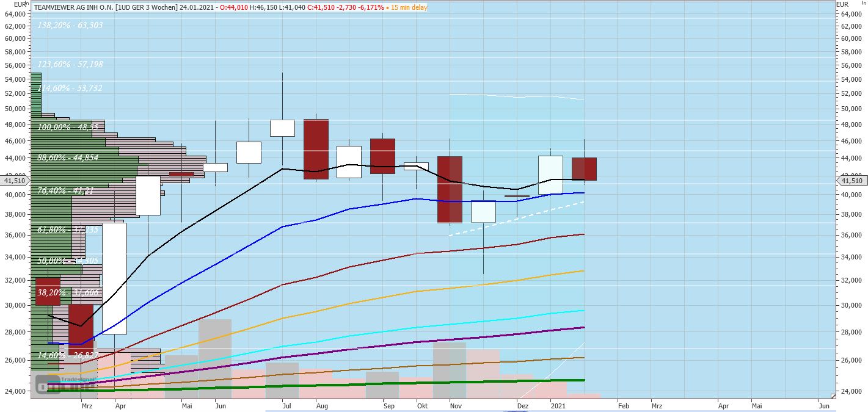Image resolution: width=868 pixels, height=412 pixels.
Task: Select the 88,60% - 44,854 Fibonacci label
Action: [x=68, y=157]
